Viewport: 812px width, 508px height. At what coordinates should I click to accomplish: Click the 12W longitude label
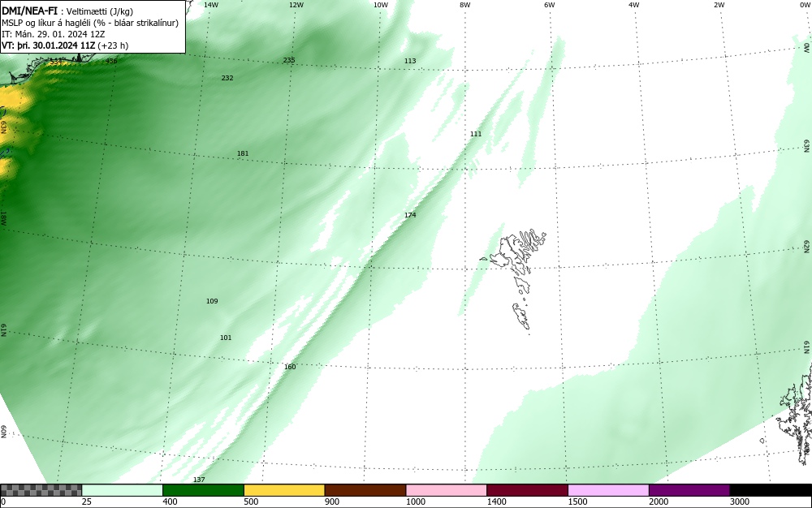click(x=296, y=5)
